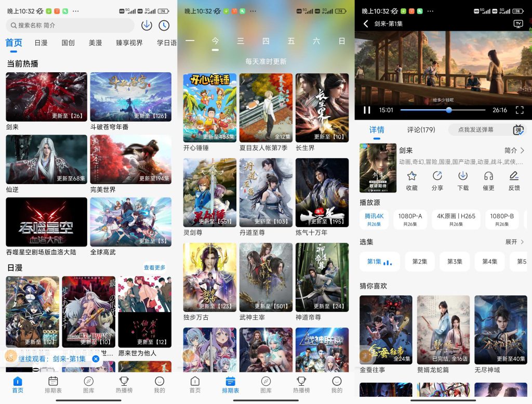Open 热播榜 trophy icon in left bottom bar
The width and height of the screenshot is (532, 404).
[124, 381]
